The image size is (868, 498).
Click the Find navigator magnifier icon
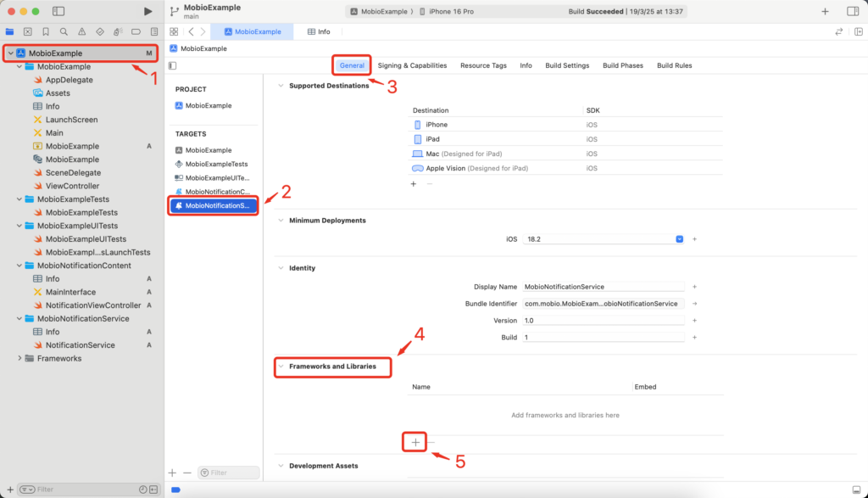[x=64, y=31]
